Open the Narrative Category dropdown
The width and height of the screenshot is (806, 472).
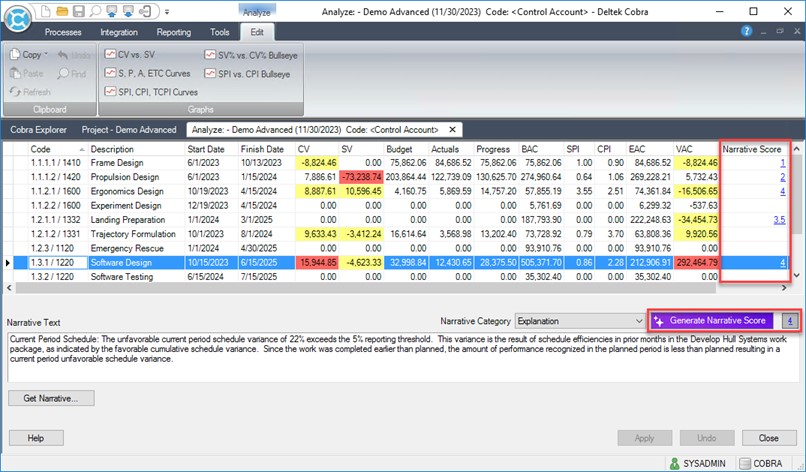[x=638, y=322]
